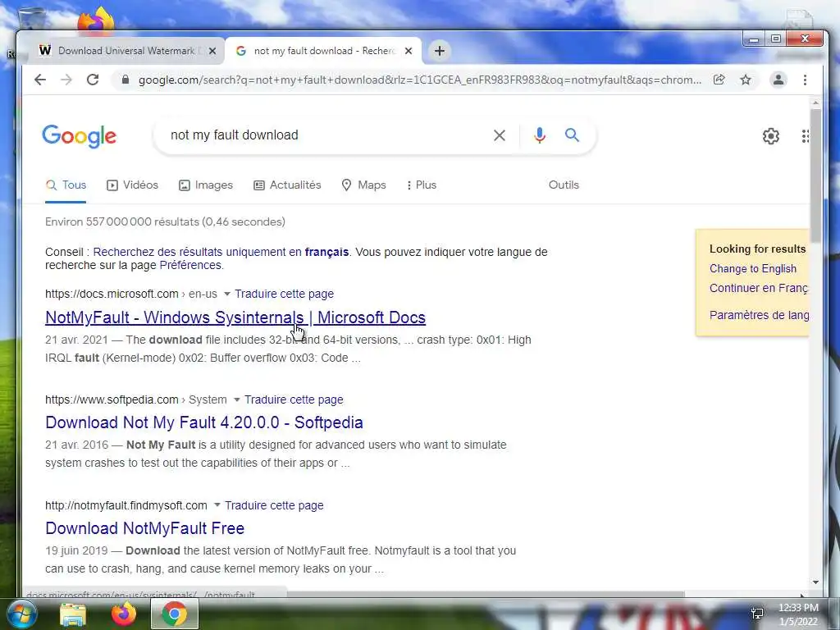
Task: Share this page from the address bar
Action: pos(719,80)
